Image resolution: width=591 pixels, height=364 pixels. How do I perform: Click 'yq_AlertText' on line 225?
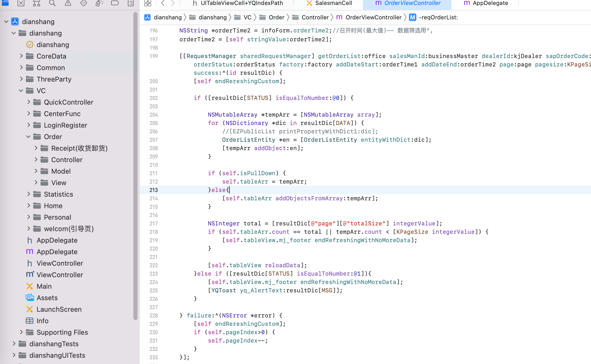(x=261, y=291)
